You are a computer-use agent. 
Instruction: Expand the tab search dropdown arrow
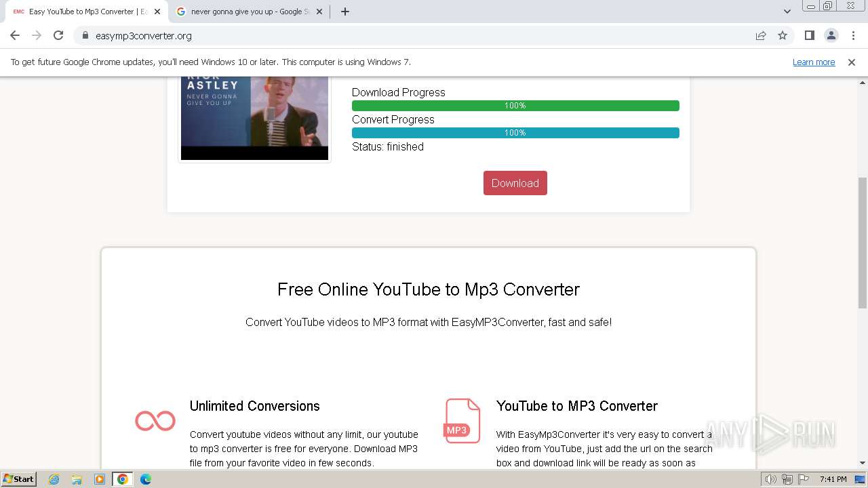[787, 12]
